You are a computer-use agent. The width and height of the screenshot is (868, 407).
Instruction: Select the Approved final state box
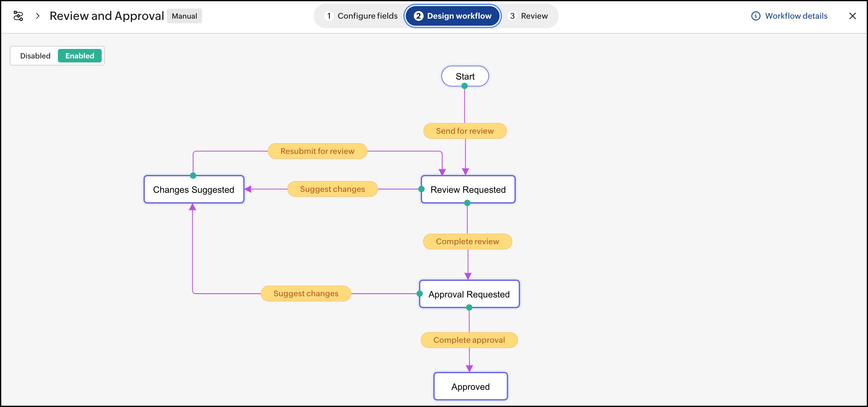(x=470, y=386)
